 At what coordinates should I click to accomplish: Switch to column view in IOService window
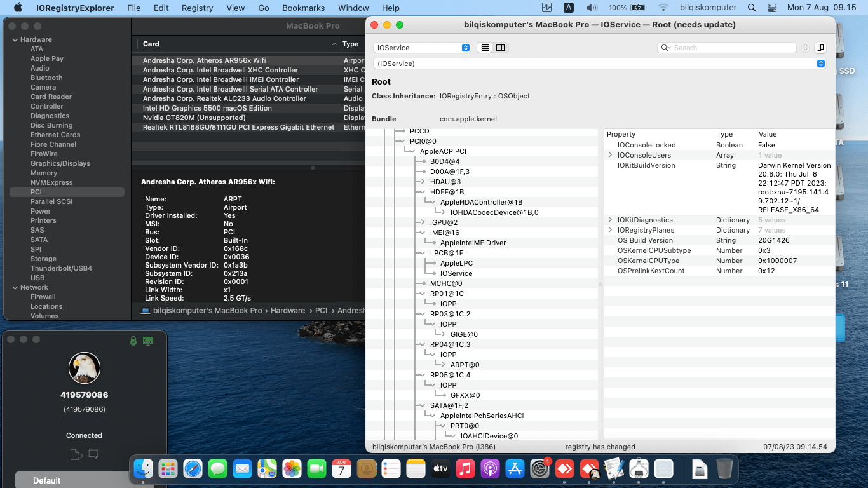pyautogui.click(x=501, y=48)
